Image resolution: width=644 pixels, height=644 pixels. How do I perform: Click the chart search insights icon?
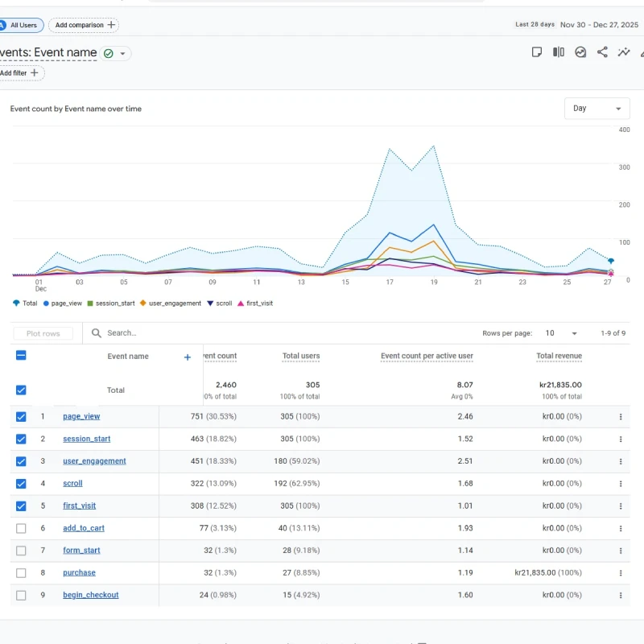[x=580, y=52]
